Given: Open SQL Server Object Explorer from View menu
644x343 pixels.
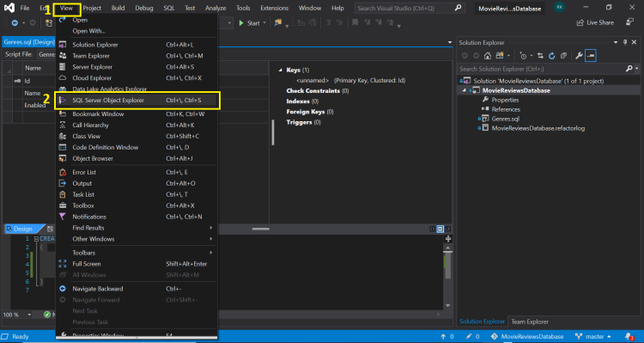Looking at the screenshot, I should [137, 101].
